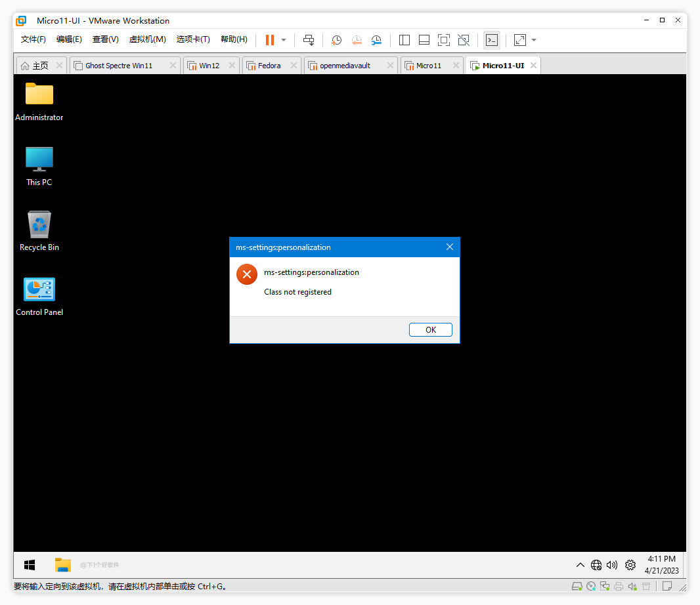This screenshot has width=700, height=605.
Task: Click the network adapter status icon
Action: (605, 586)
